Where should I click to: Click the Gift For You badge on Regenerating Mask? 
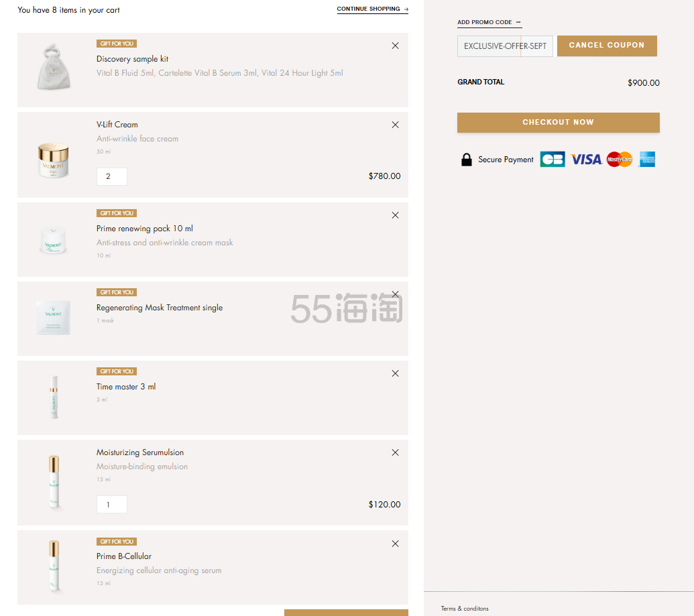tap(117, 292)
